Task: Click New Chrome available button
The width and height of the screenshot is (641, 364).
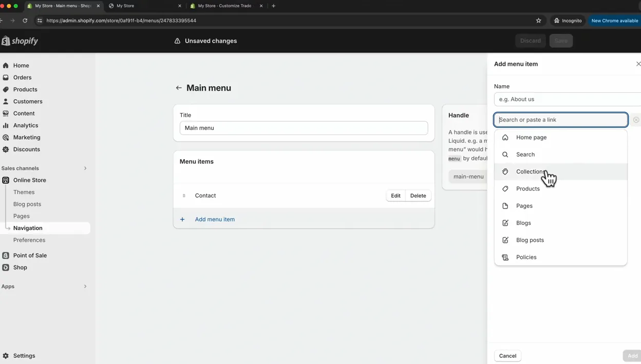Action: click(x=614, y=21)
